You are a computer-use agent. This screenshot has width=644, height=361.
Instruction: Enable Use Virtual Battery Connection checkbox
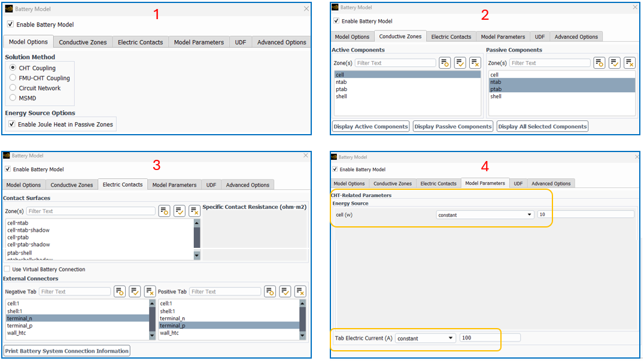(x=7, y=269)
